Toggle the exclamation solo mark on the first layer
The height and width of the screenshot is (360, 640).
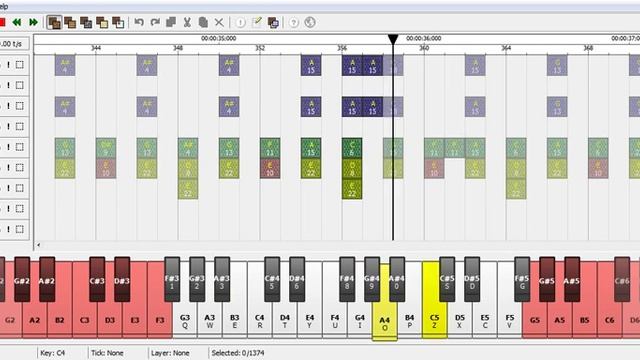[x=8, y=64]
